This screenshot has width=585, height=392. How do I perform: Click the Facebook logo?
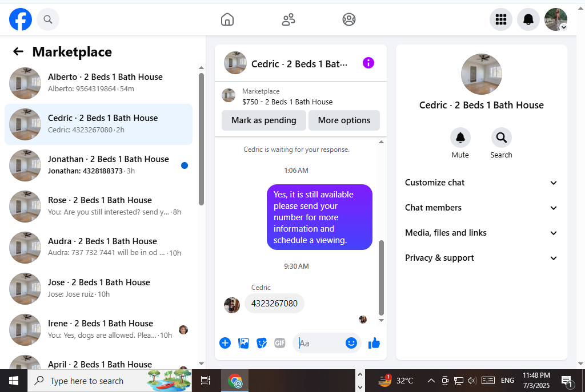(21, 19)
